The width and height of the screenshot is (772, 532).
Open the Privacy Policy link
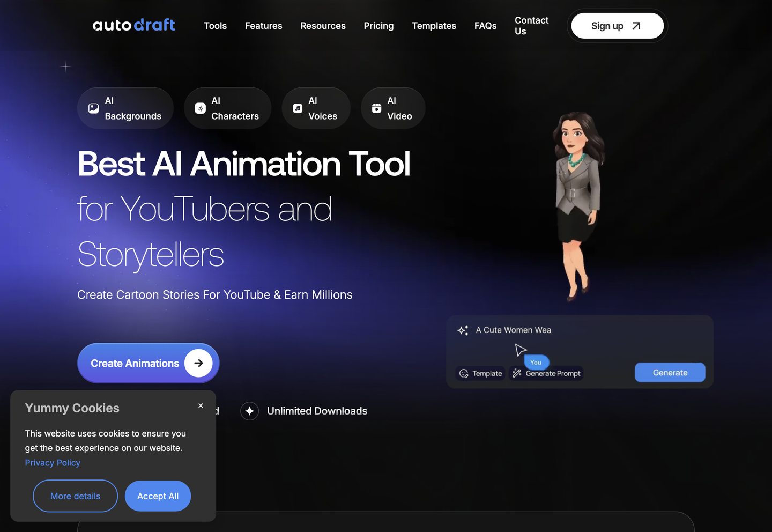click(x=53, y=463)
